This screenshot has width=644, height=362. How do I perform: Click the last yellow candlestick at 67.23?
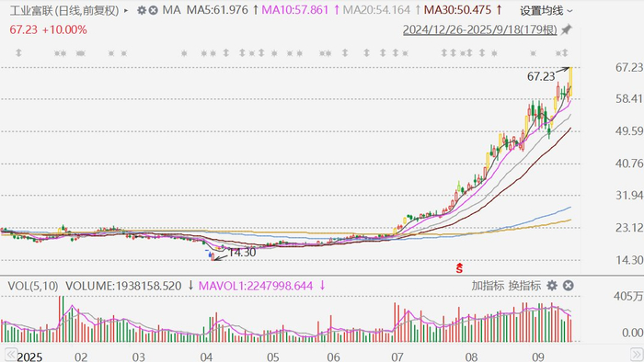570,82
